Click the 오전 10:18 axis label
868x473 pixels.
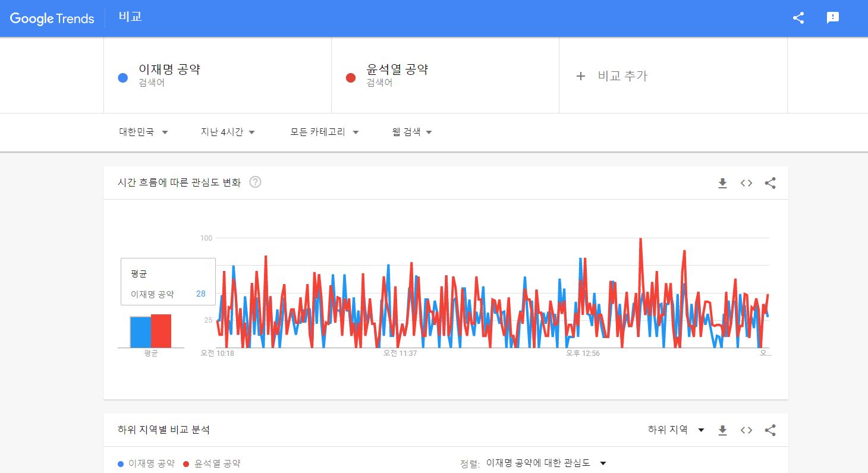(x=217, y=353)
